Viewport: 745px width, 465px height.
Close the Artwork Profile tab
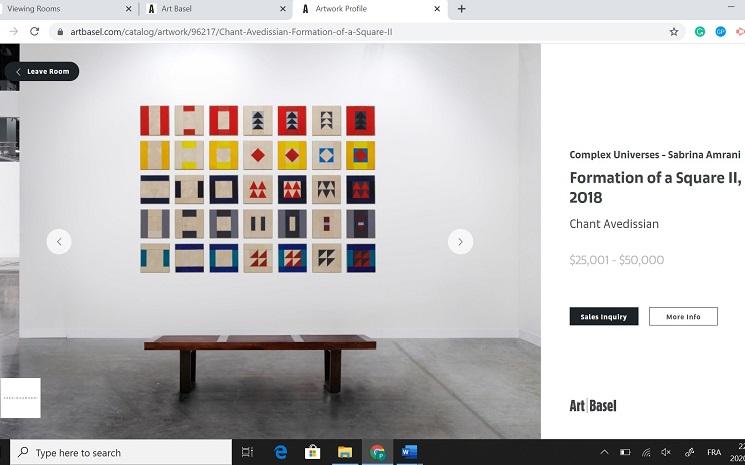coord(437,9)
